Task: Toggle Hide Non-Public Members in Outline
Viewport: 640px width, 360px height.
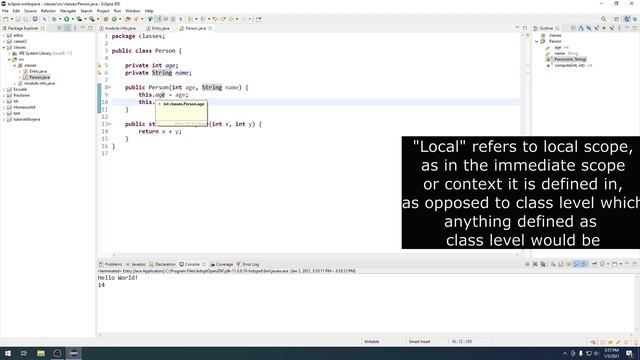Action: (x=604, y=28)
